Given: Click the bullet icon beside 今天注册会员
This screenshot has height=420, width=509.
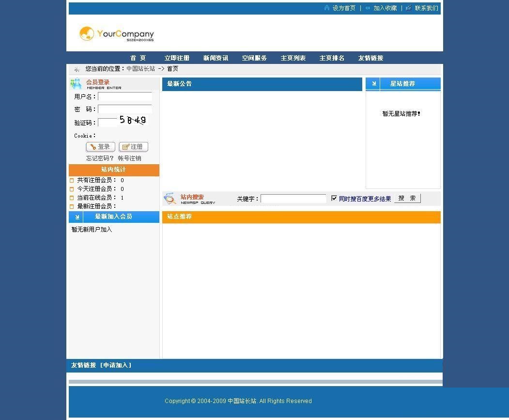Looking at the screenshot, I should [72, 189].
